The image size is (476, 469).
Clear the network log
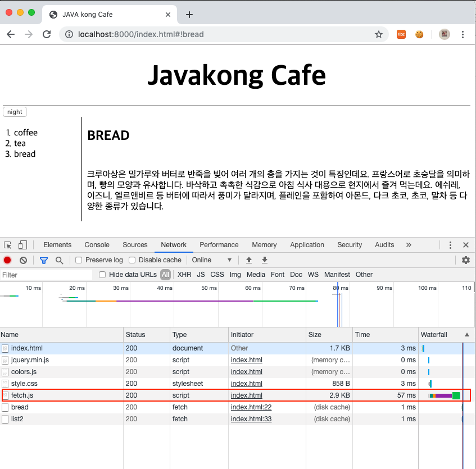click(24, 260)
